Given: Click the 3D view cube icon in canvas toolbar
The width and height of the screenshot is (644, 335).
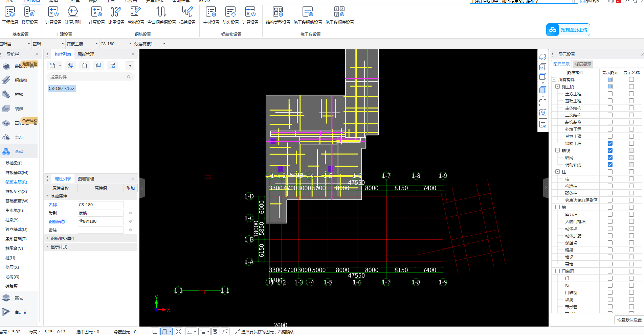Looking at the screenshot, I should click(x=543, y=67).
